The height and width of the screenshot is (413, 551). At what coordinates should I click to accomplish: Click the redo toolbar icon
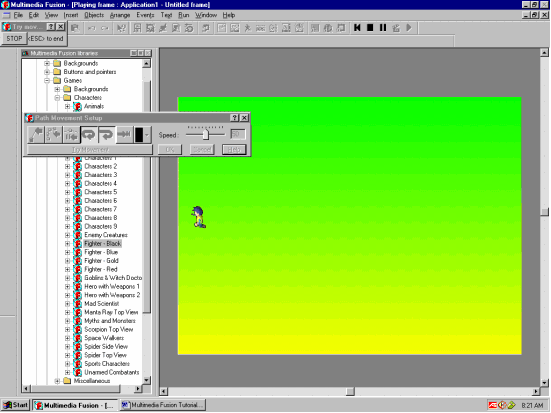click(x=105, y=28)
